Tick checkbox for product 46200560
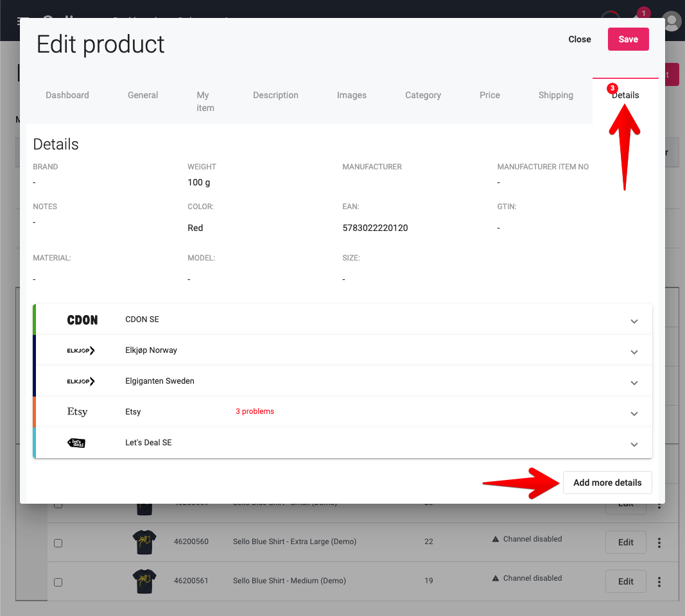Viewport: 685px width, 616px height. click(x=58, y=543)
